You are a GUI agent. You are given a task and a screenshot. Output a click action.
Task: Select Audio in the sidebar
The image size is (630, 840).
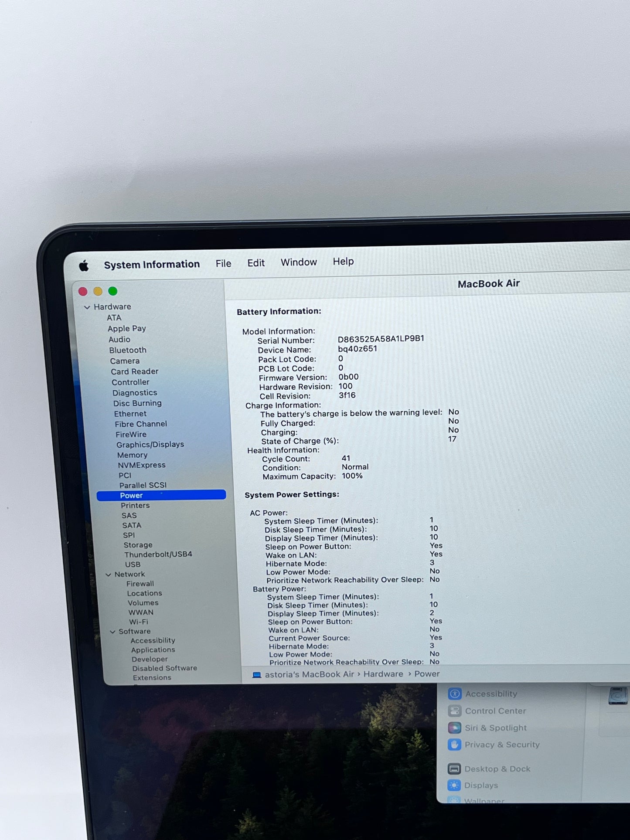pos(119,340)
